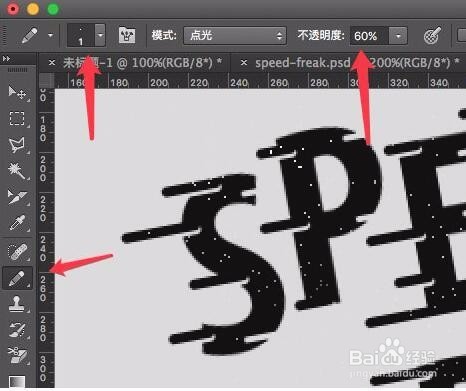This screenshot has width=466, height=391.
Task: Close the 未标题-1 document tab
Action: tap(52, 62)
